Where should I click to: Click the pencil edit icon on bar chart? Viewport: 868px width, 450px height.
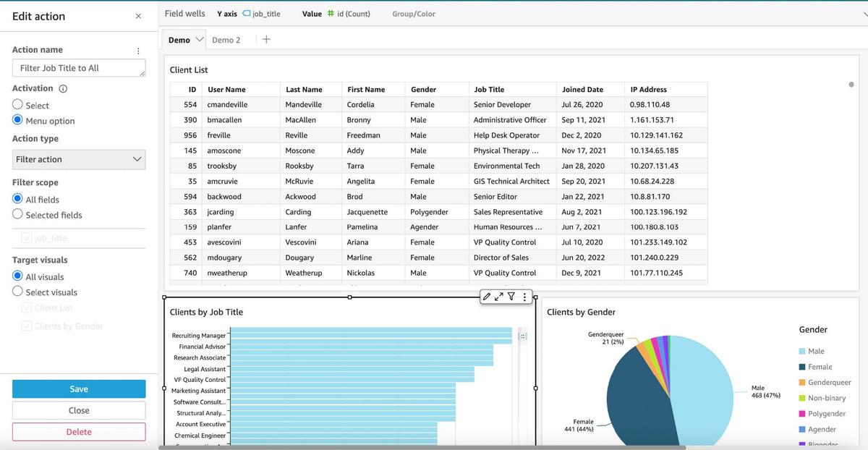tap(487, 297)
